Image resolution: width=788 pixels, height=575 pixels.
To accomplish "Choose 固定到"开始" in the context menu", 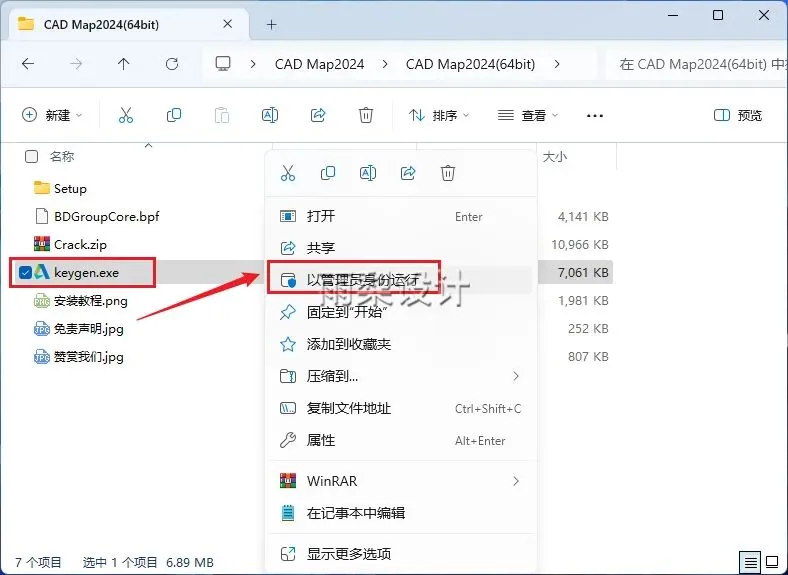I will click(x=401, y=312).
